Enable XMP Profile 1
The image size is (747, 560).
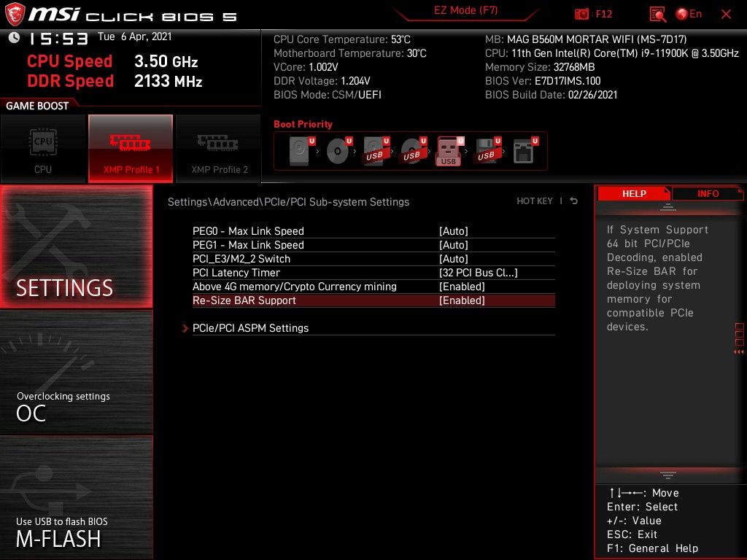(131, 149)
